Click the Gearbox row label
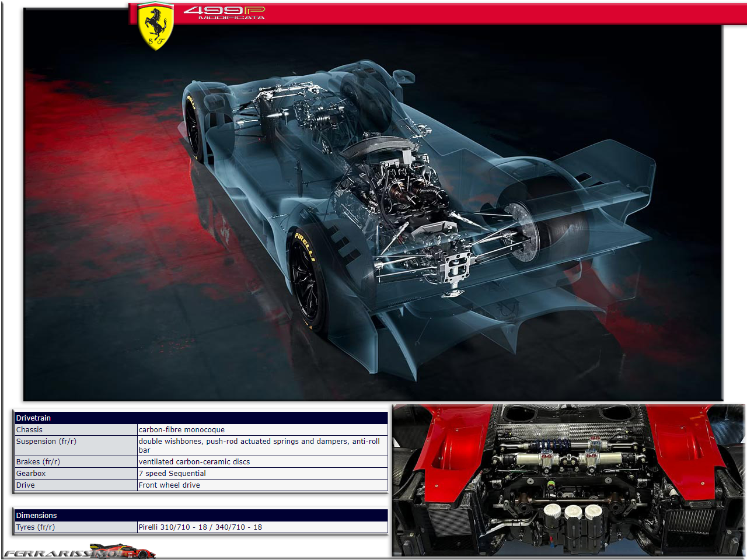The width and height of the screenshot is (747, 560). click(31, 473)
